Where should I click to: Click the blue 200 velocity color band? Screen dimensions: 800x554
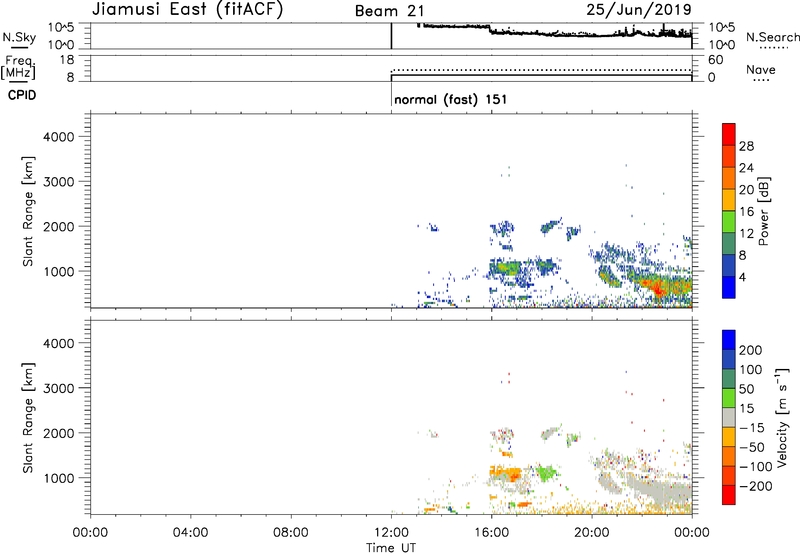click(729, 340)
